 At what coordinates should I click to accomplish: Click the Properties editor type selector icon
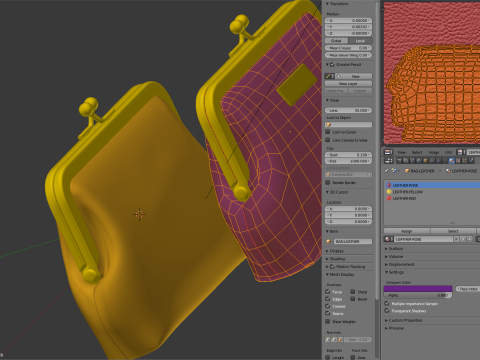(389, 160)
